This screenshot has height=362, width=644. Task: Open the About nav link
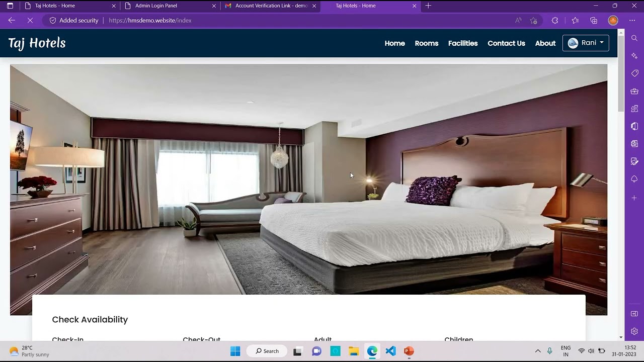[x=545, y=43]
